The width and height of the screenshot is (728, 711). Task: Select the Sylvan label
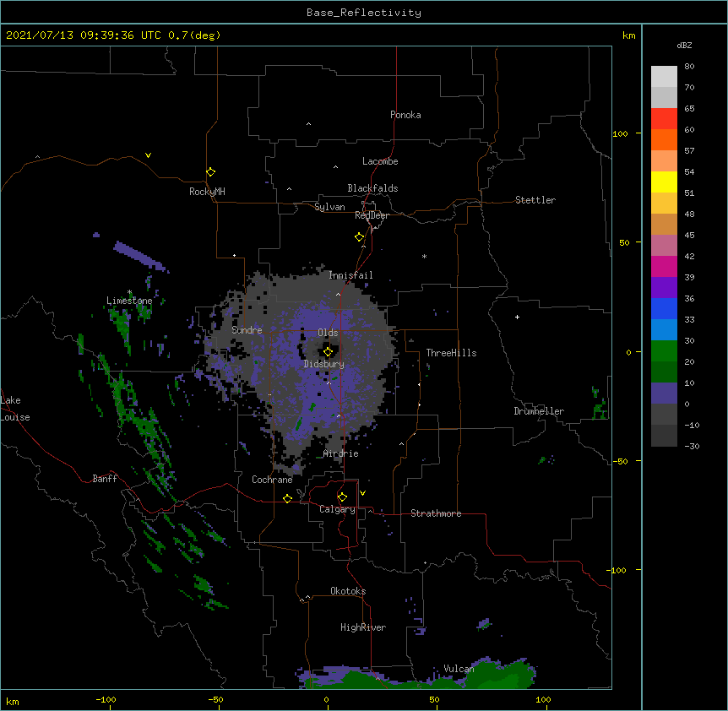click(329, 207)
